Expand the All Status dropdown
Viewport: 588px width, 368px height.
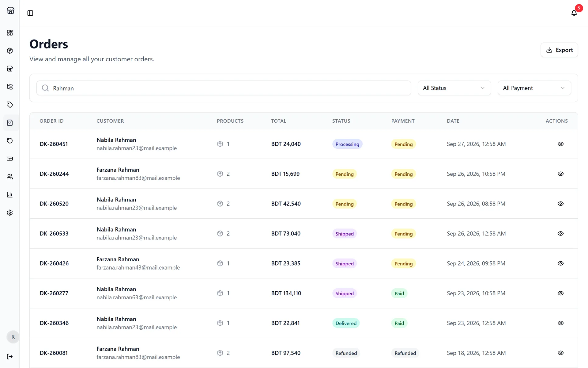[x=454, y=88]
